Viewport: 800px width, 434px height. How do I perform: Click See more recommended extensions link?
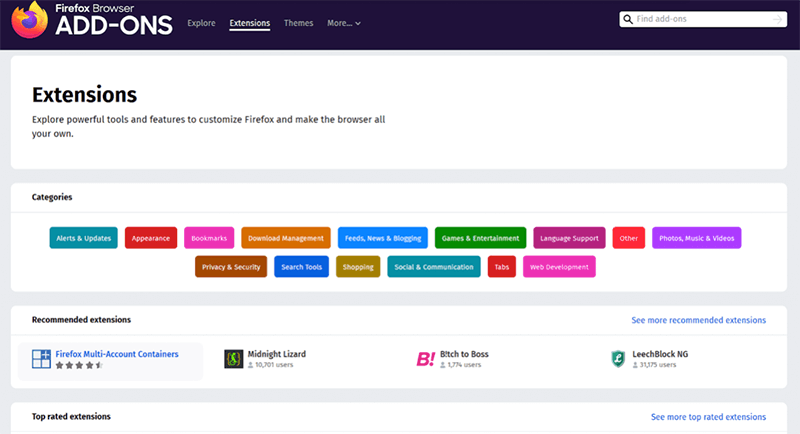pos(698,320)
